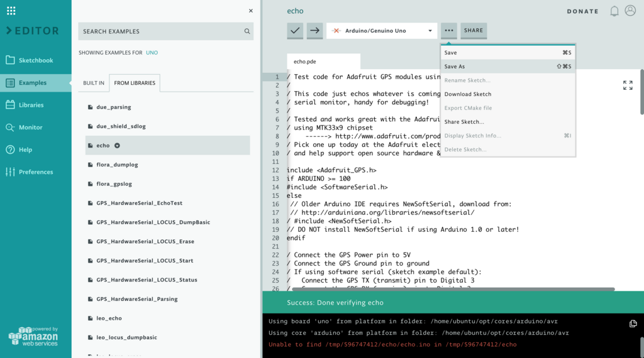644x358 pixels.
Task: Click Rename Sketch... menu entry
Action: coord(508,80)
